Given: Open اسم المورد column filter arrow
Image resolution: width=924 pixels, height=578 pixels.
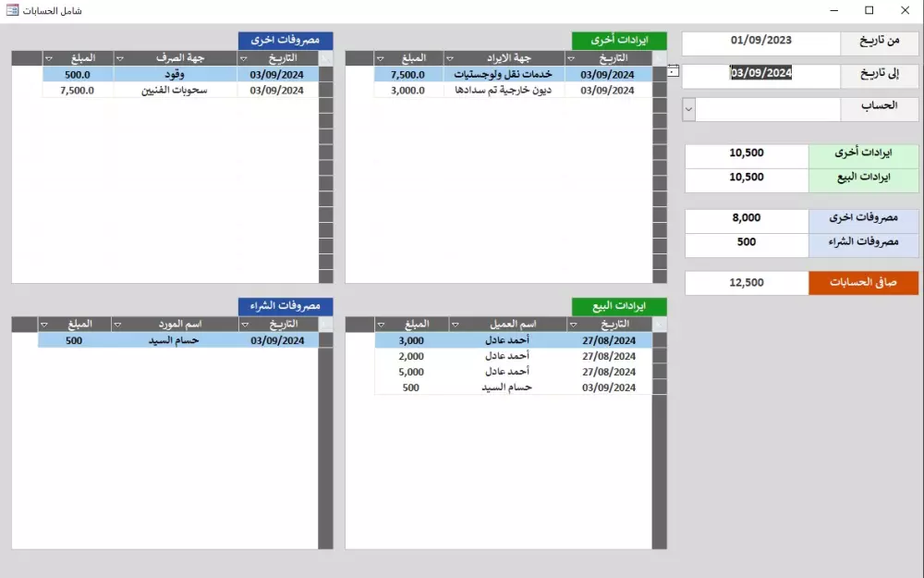Looking at the screenshot, I should [117, 325].
